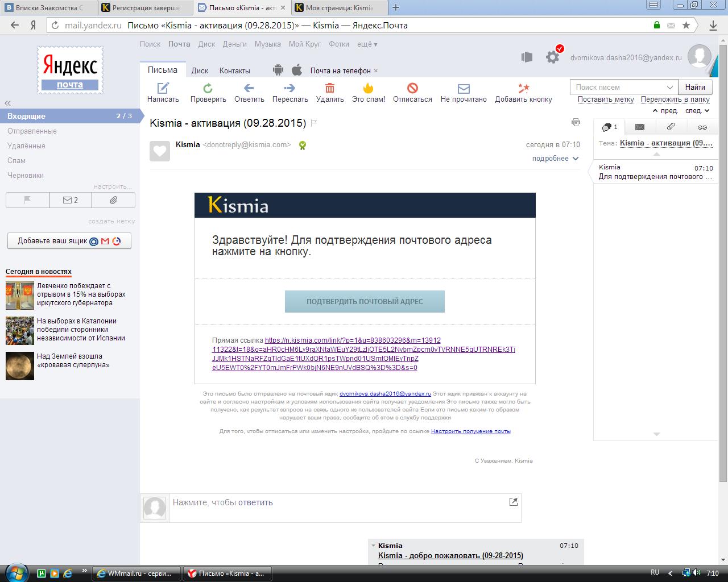Open the print letter icon
The height and width of the screenshot is (582, 728).
[x=576, y=122]
